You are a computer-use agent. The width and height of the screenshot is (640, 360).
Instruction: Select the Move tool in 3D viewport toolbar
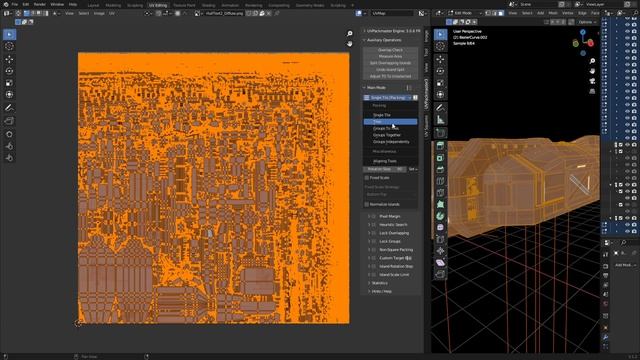pyautogui.click(x=440, y=59)
